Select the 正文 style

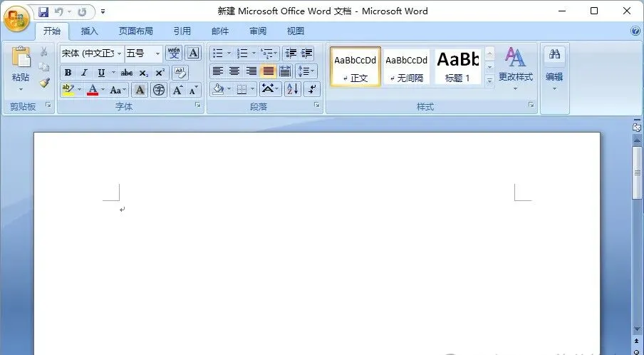tap(355, 66)
